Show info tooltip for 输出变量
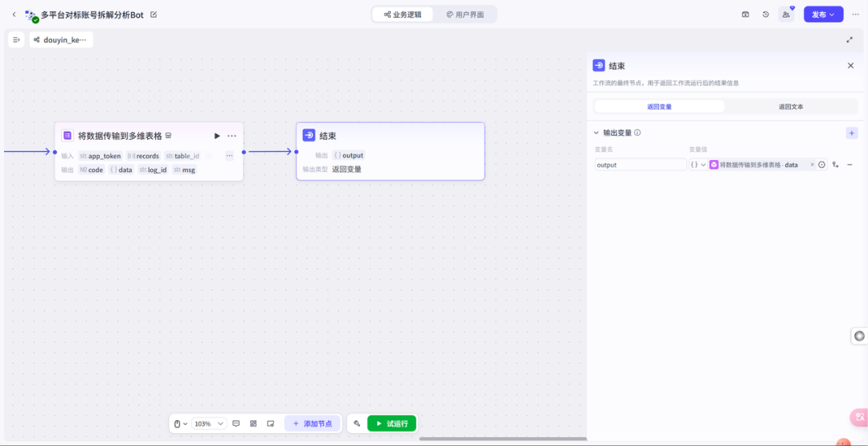 click(637, 133)
